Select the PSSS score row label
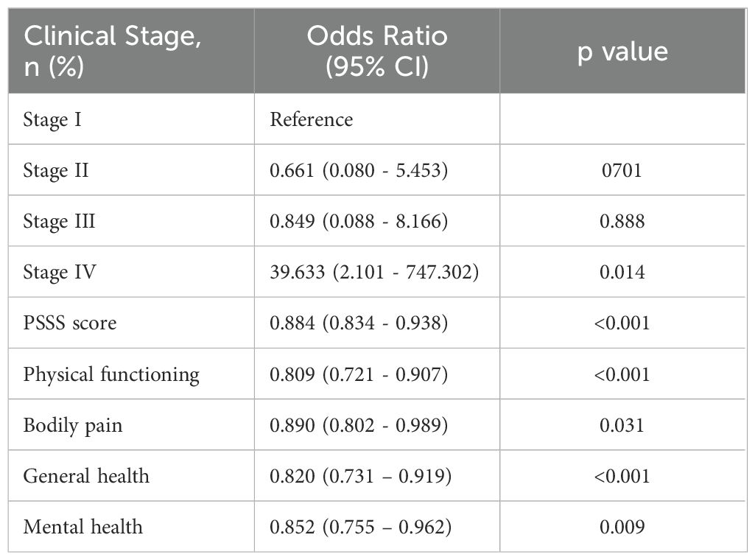 (70, 323)
